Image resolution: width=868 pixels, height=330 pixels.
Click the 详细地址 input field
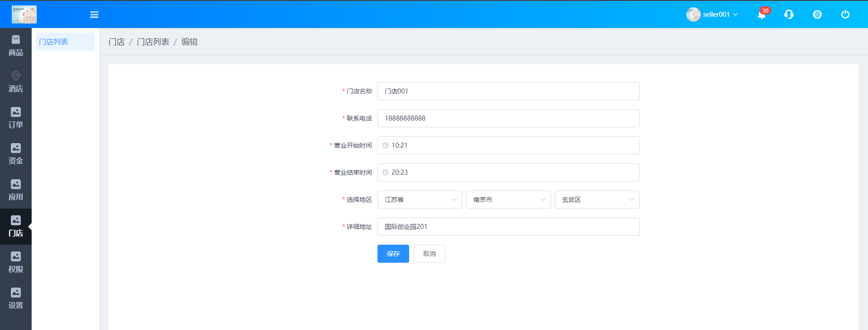coord(508,227)
